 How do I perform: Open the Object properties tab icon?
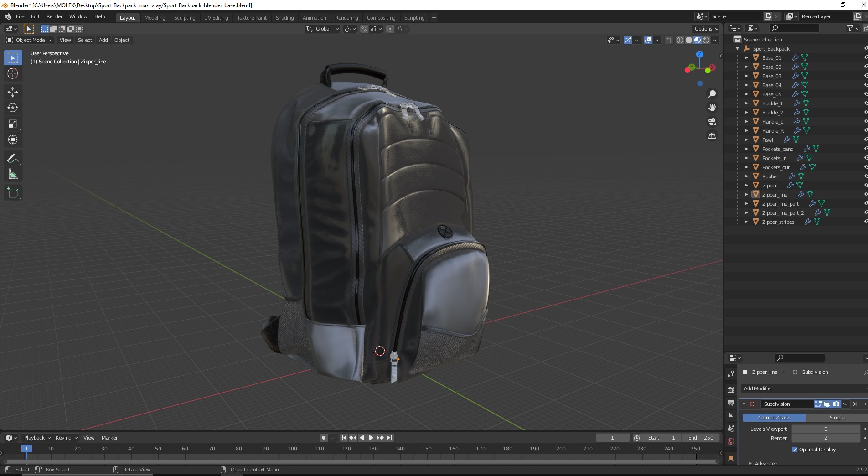pyautogui.click(x=731, y=458)
